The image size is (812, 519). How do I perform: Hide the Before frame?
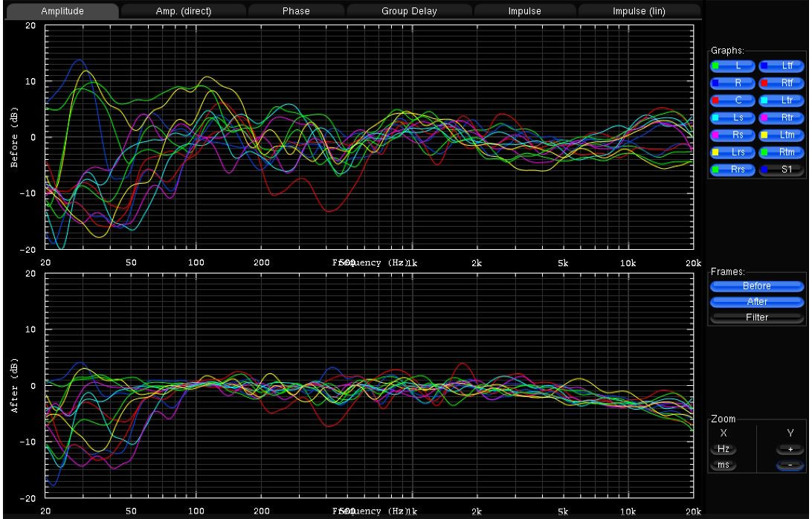(x=757, y=286)
